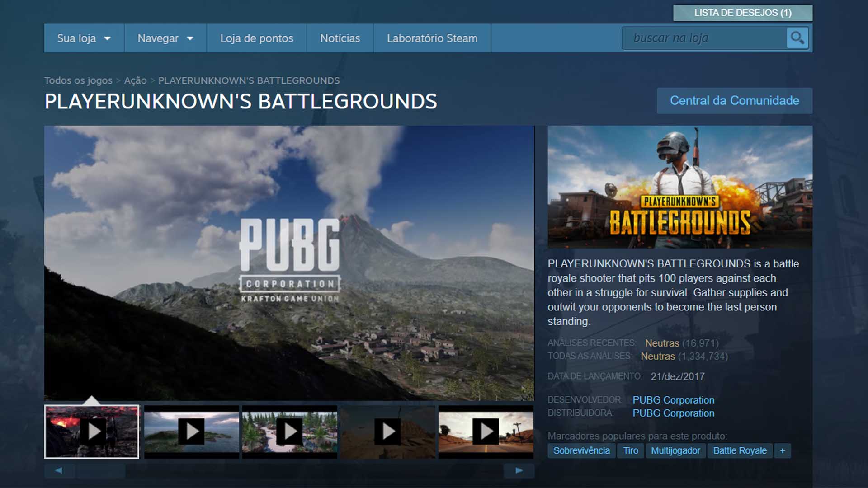Click the Multijogador tag
The width and height of the screenshot is (868, 488).
(x=675, y=450)
